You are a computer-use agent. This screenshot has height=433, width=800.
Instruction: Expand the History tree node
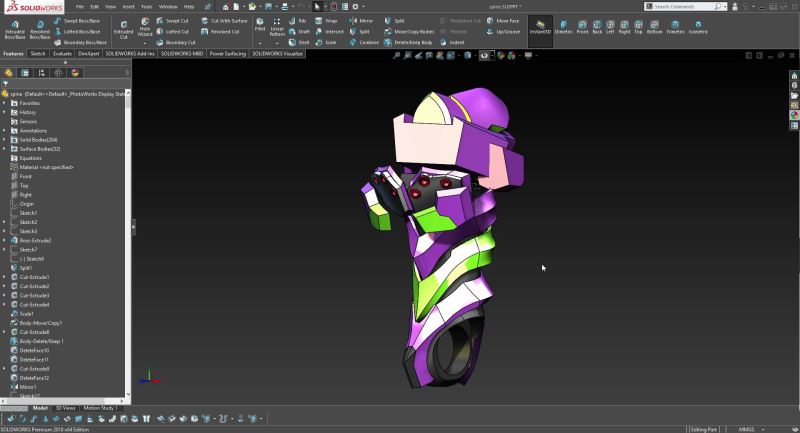tap(5, 112)
